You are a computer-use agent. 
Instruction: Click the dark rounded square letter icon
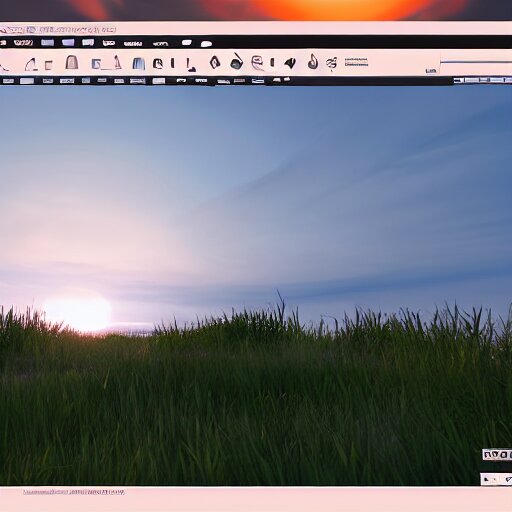pyautogui.click(x=158, y=63)
